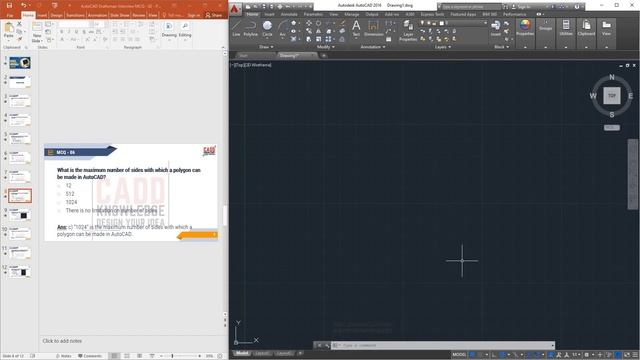Click the Cut scissors icon in PowerPoint
640x360 pixels.
[19, 24]
